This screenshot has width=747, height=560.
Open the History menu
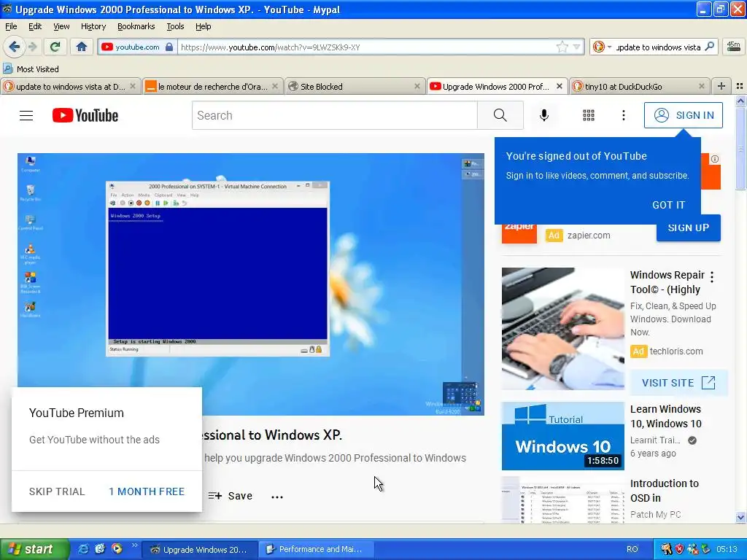[x=93, y=26]
